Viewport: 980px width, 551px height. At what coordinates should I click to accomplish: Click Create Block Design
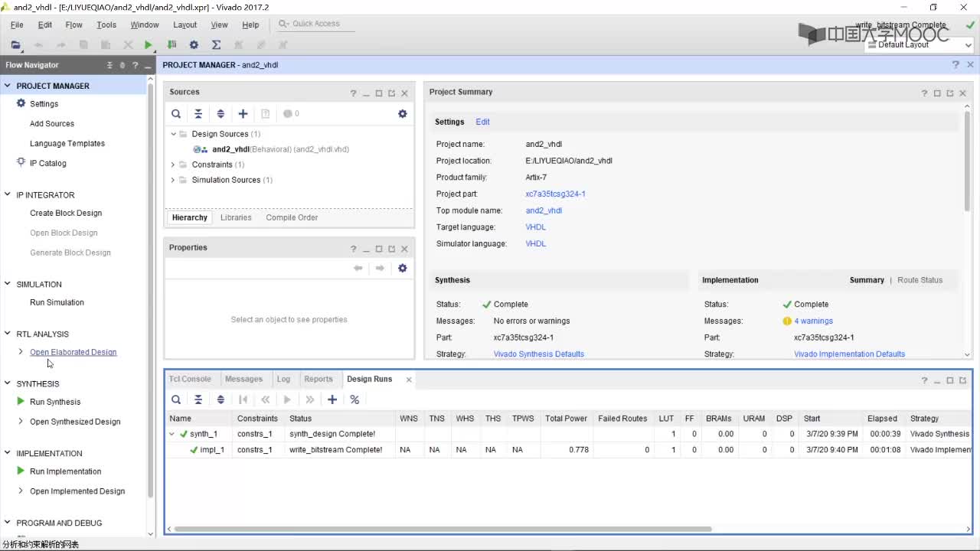[66, 213]
